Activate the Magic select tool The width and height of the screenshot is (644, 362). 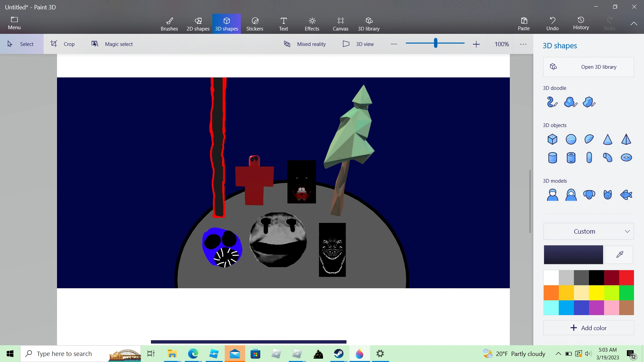click(x=112, y=44)
